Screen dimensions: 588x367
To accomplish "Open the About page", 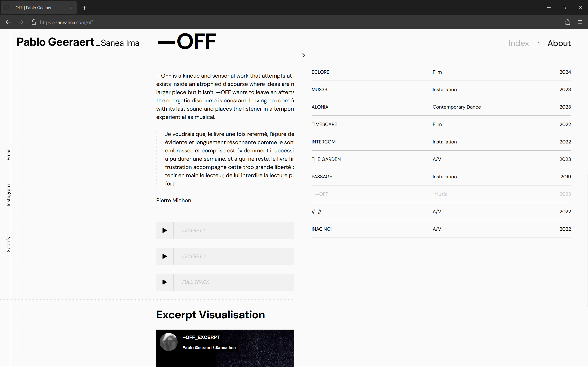I will coord(559,43).
